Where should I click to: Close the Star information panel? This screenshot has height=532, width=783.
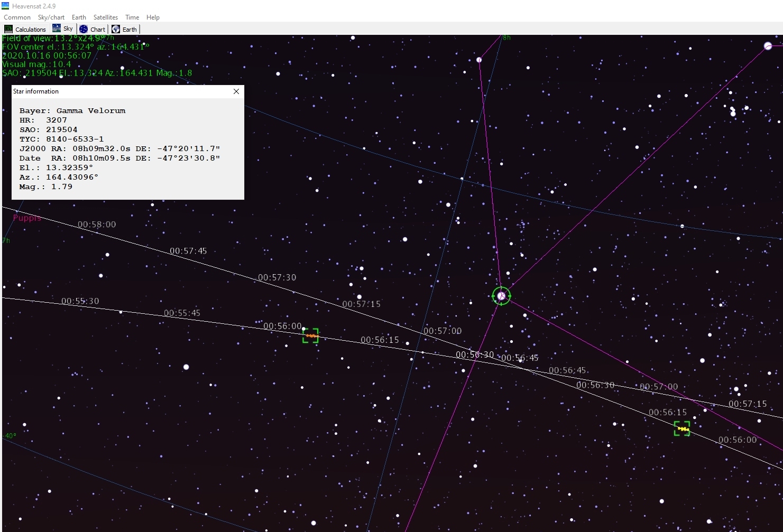(236, 91)
